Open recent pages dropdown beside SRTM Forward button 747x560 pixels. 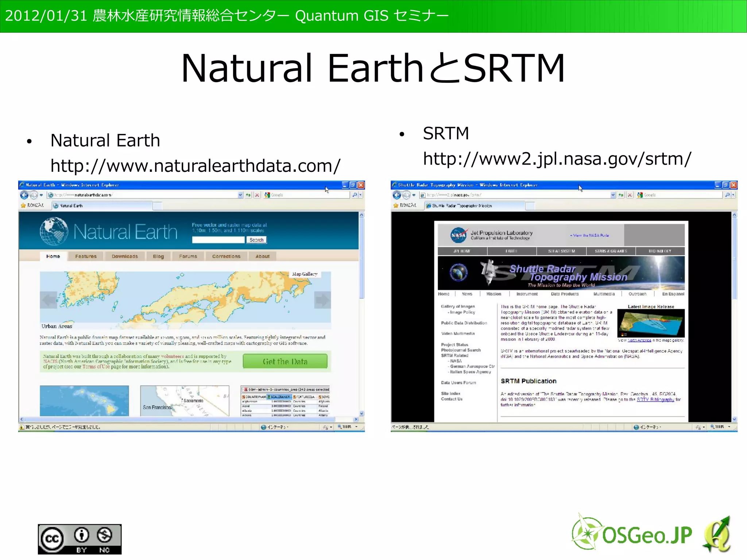414,195
